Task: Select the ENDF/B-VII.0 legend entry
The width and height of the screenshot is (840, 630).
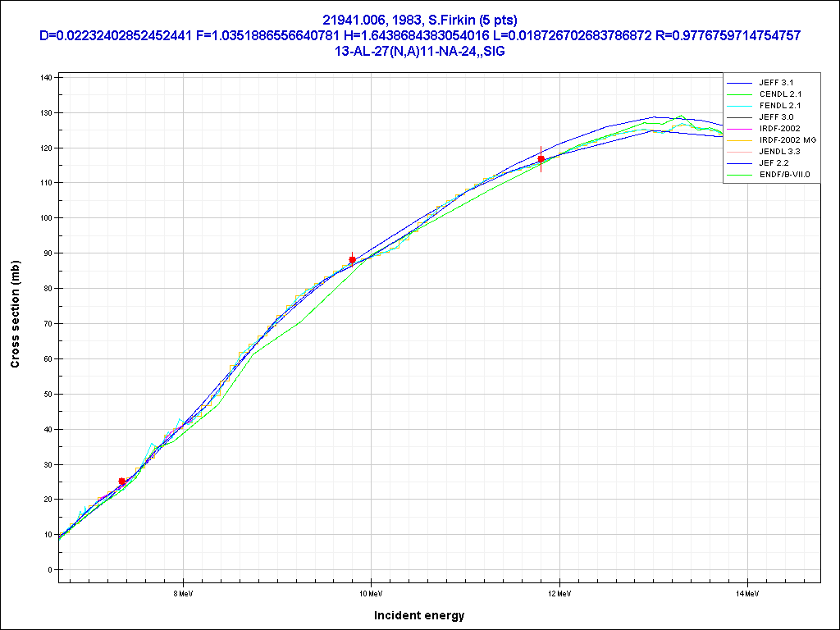Action: [x=784, y=175]
